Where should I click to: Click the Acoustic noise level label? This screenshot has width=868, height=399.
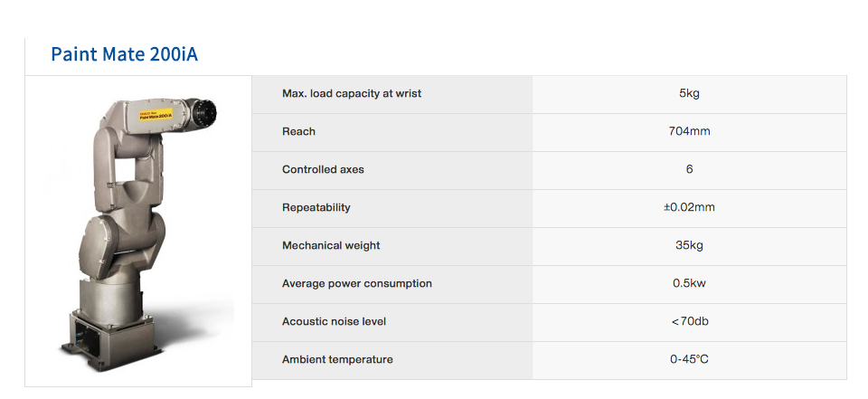click(x=334, y=321)
